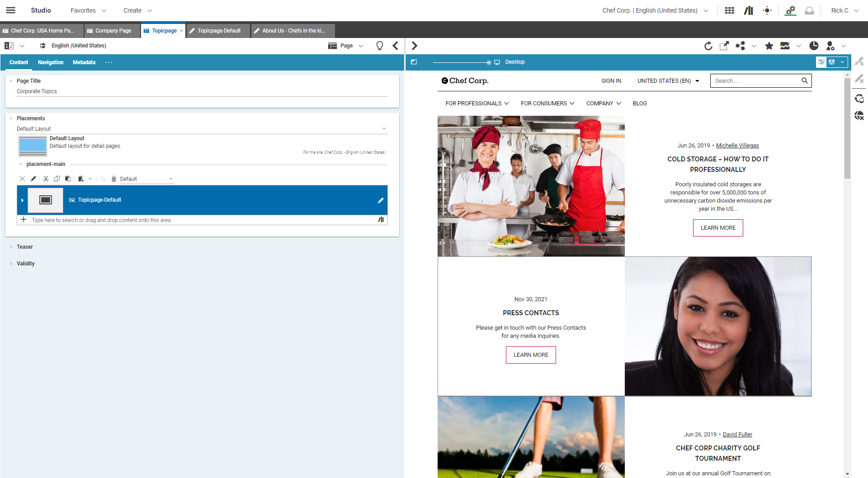The height and width of the screenshot is (478, 868).
Task: Open the Favorites dropdown
Action: pyautogui.click(x=89, y=10)
